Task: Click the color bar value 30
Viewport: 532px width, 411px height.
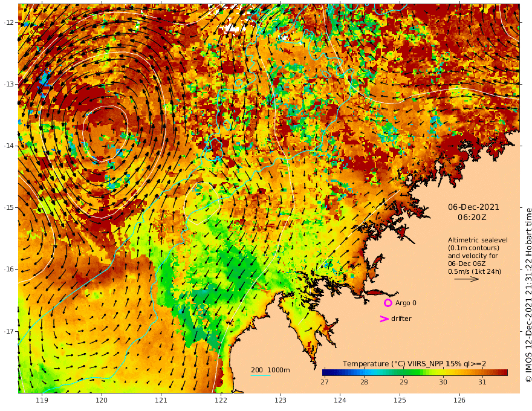Action: [443, 382]
